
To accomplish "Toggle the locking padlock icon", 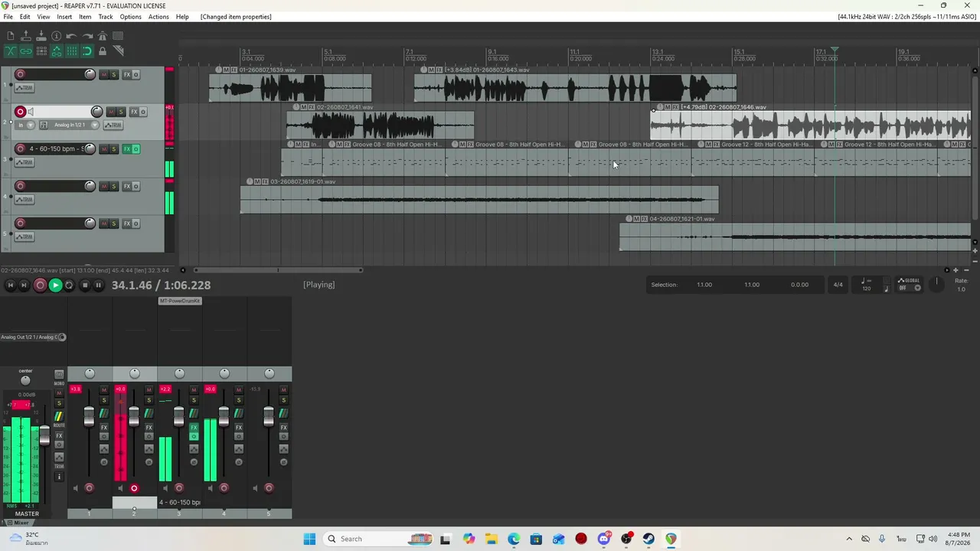I will click(102, 51).
